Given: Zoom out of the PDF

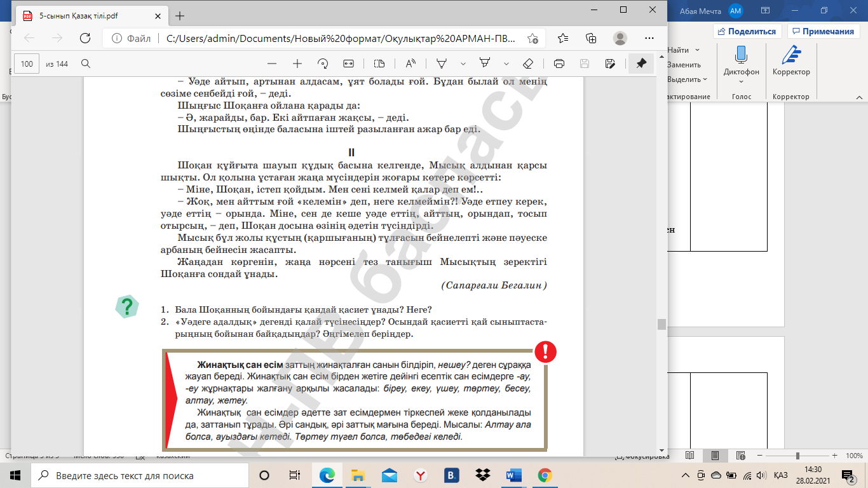Looking at the screenshot, I should click(272, 64).
